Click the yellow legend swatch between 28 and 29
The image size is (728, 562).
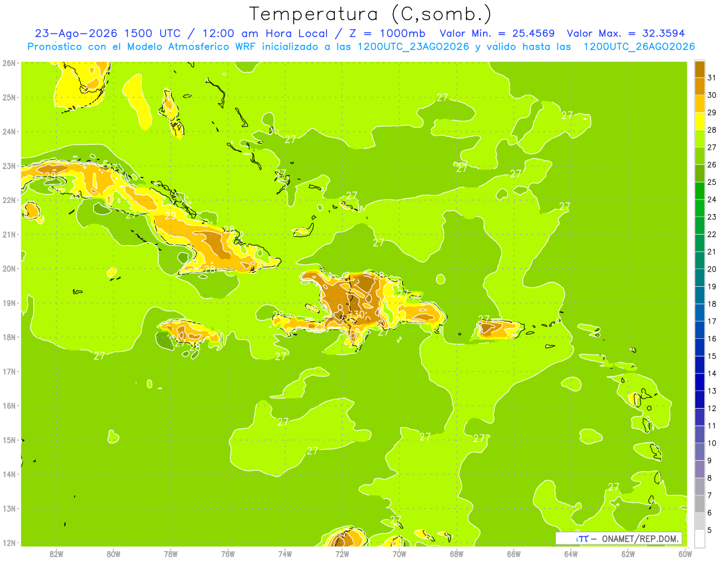[699, 121]
